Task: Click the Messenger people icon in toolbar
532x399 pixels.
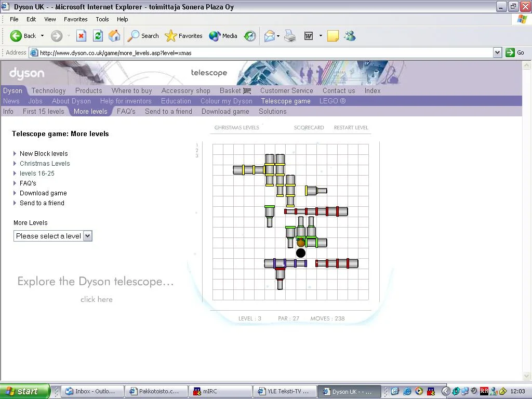Action: click(x=350, y=36)
